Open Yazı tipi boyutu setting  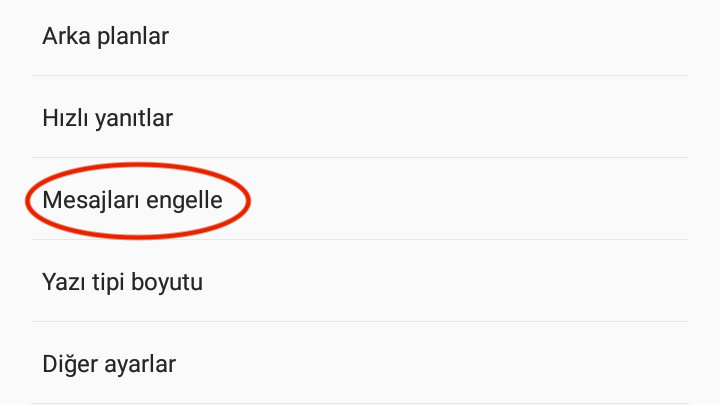click(360, 281)
